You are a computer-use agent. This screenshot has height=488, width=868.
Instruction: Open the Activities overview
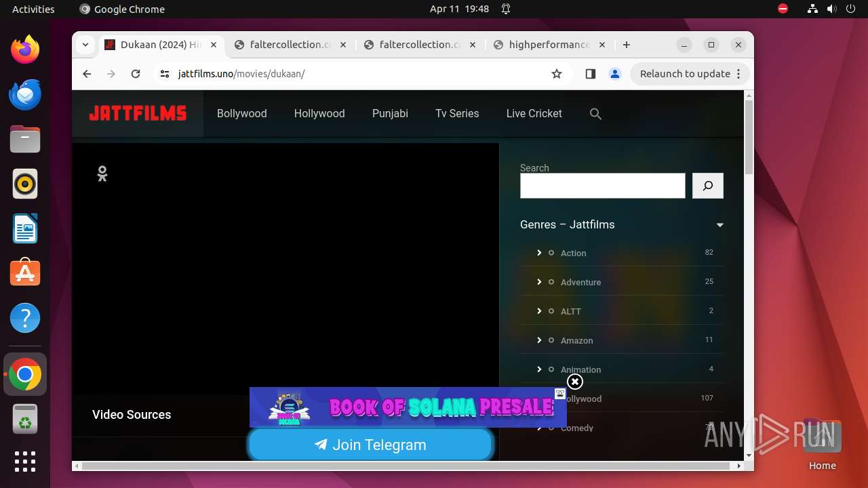coord(33,9)
